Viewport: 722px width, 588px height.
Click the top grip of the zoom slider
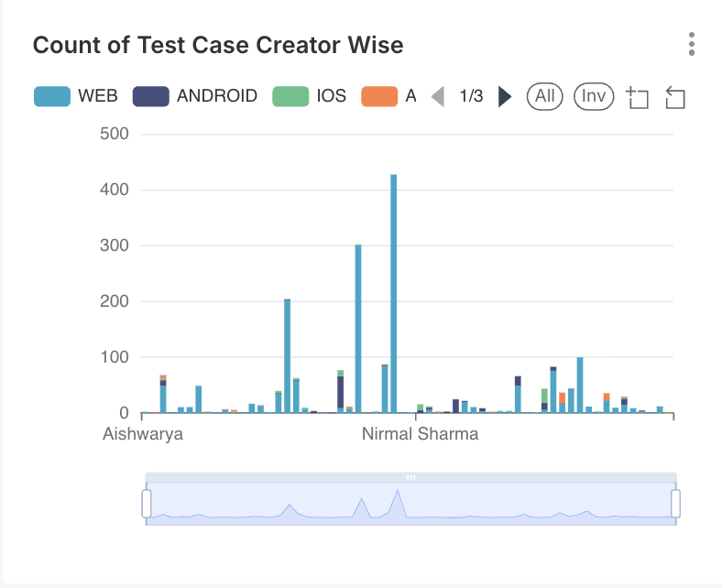click(x=411, y=477)
